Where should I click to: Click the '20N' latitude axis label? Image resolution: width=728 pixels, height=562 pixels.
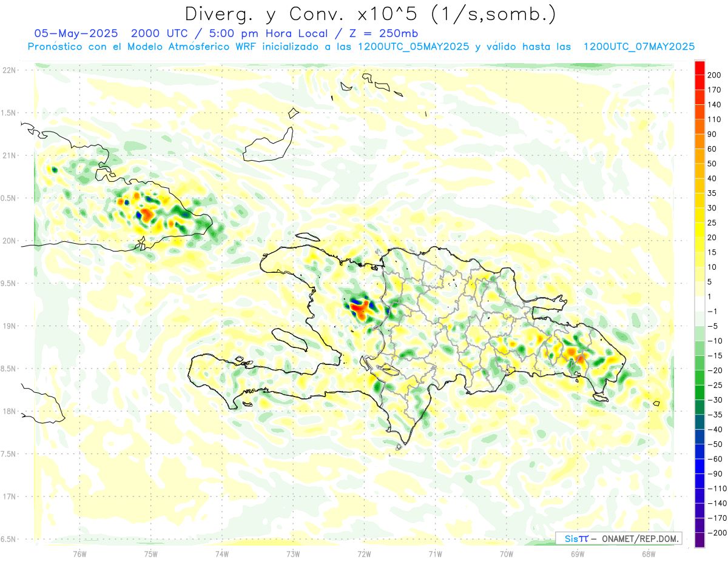8,241
